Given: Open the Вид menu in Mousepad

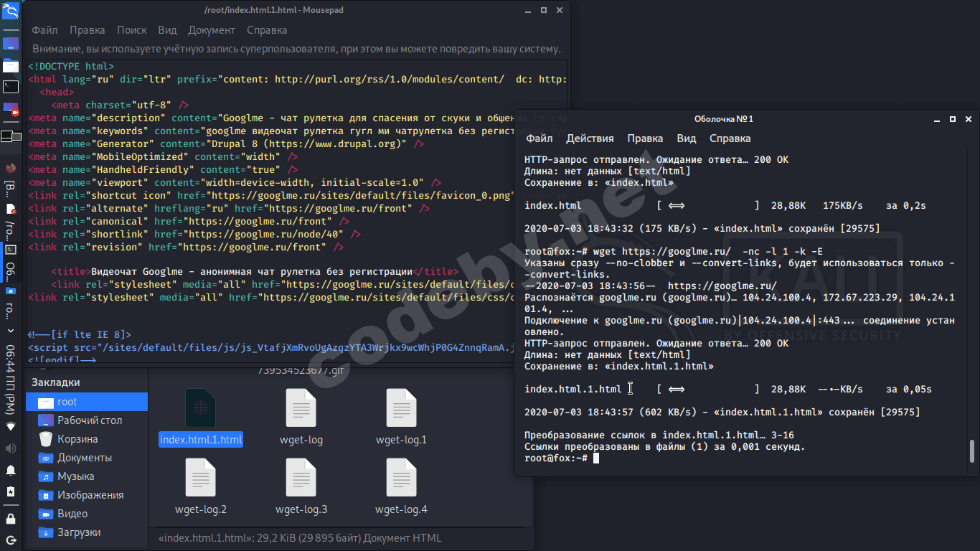Looking at the screenshot, I should coord(167,30).
